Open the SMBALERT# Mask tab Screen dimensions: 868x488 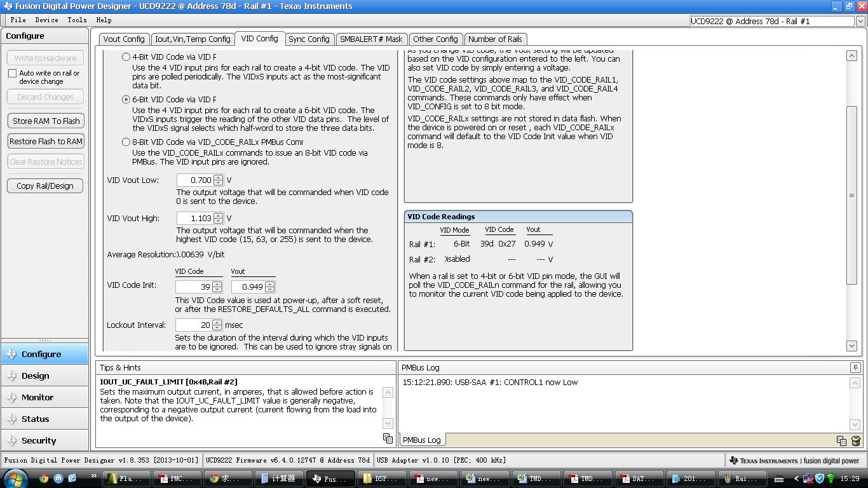[x=371, y=39]
